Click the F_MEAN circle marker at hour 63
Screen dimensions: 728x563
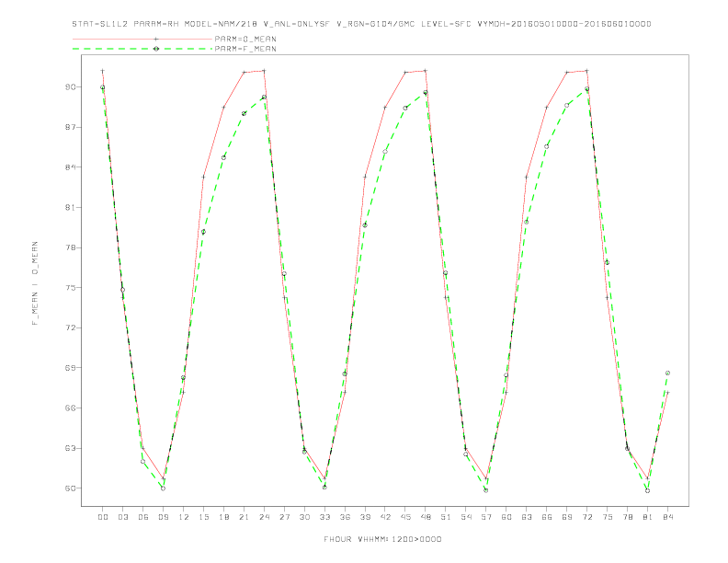pyautogui.click(x=527, y=222)
